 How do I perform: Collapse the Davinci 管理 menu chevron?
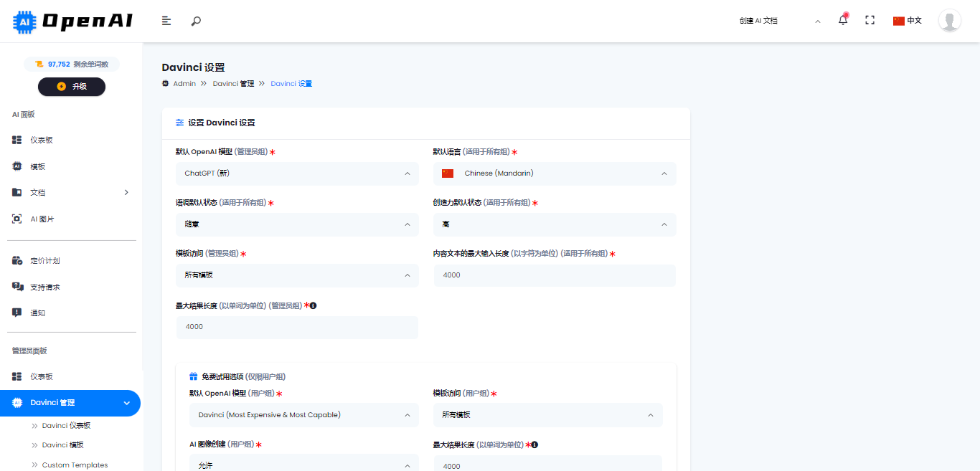(x=127, y=403)
